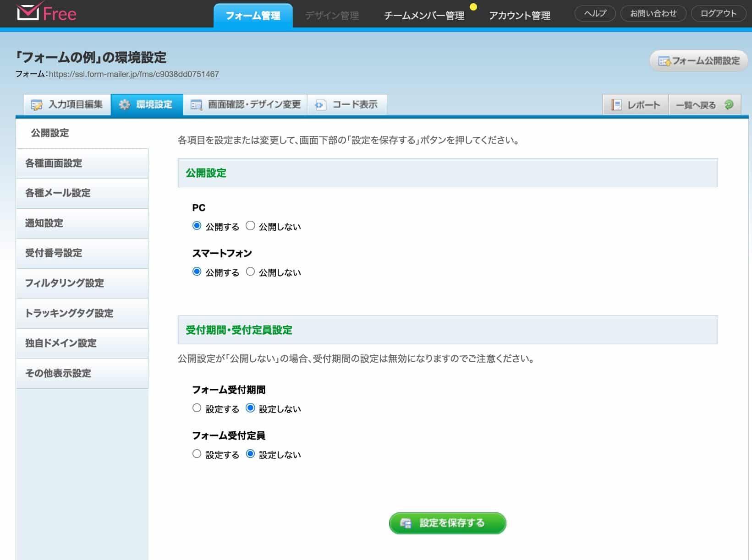Select 公開しない for スマートフォン
The image size is (752, 560).
pyautogui.click(x=250, y=271)
